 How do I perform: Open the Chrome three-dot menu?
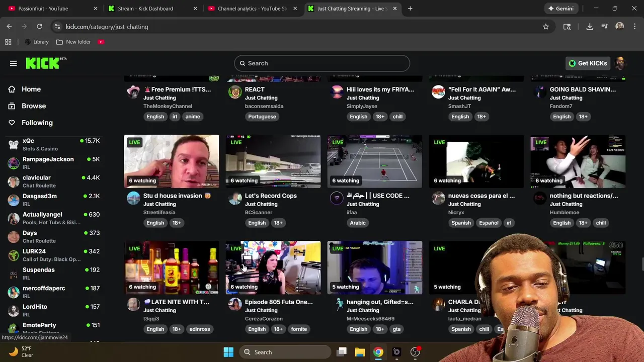pyautogui.click(x=635, y=27)
